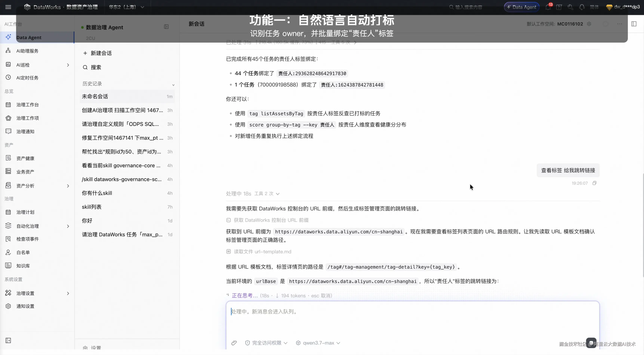Open history item 你好
The width and height of the screenshot is (644, 355).
[127, 221]
